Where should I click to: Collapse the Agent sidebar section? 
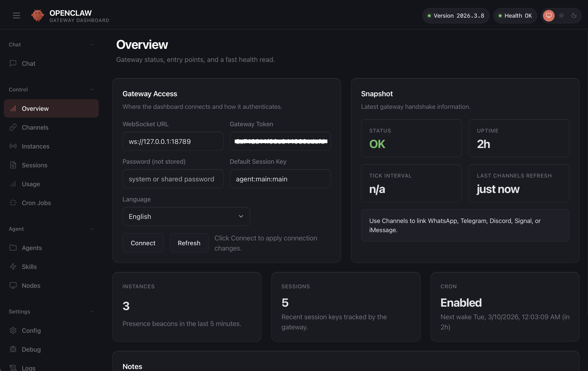92,229
